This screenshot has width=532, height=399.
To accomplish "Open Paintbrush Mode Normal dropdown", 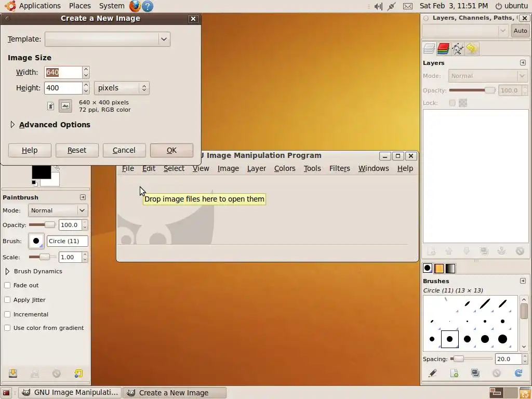I will tap(58, 210).
